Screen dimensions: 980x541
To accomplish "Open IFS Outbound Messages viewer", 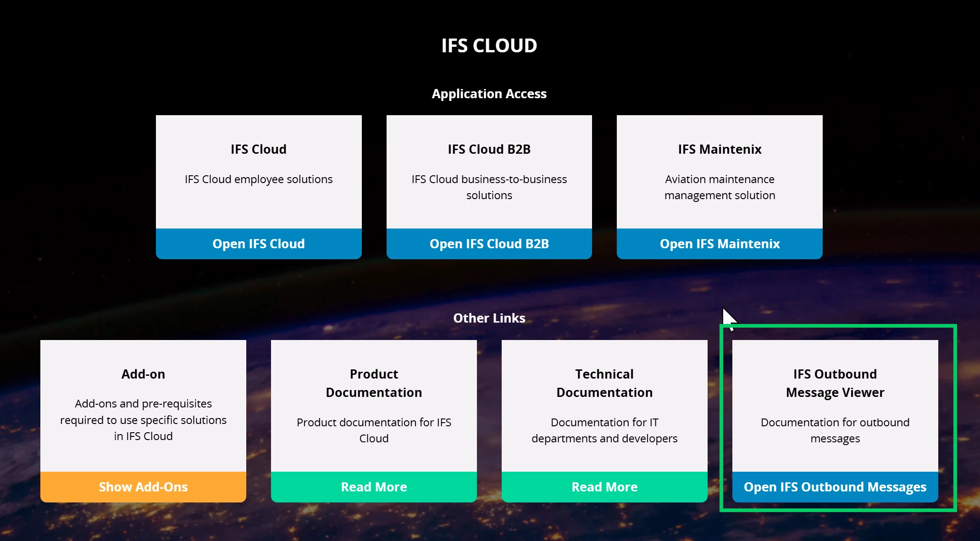I will [x=835, y=487].
